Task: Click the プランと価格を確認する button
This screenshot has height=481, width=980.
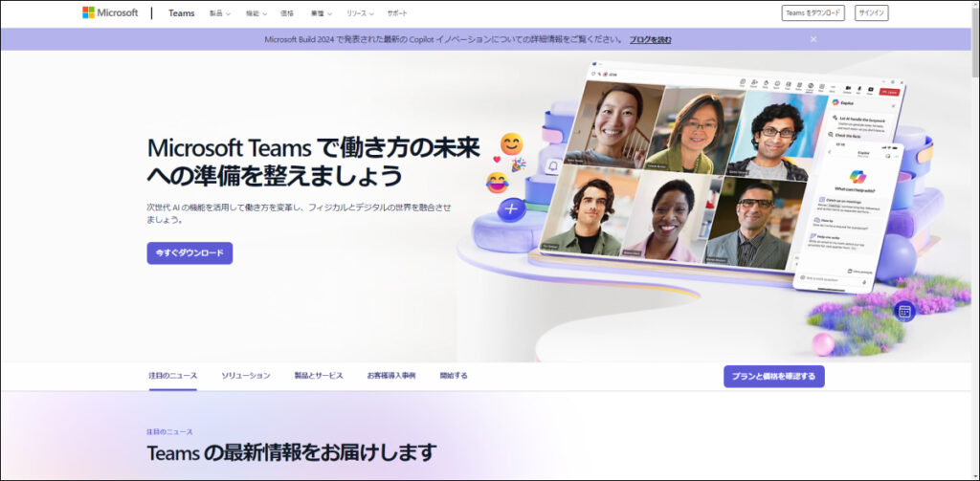Action: click(773, 376)
